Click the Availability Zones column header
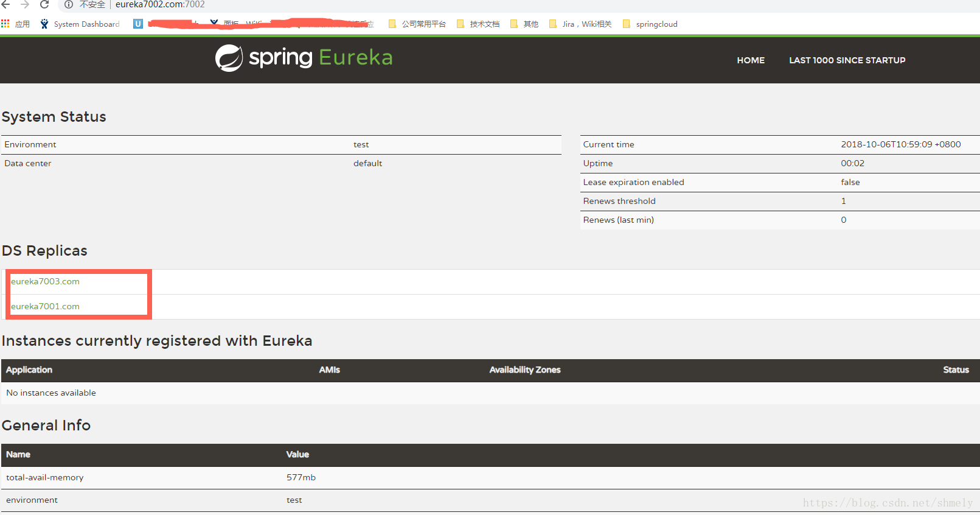 click(525, 370)
